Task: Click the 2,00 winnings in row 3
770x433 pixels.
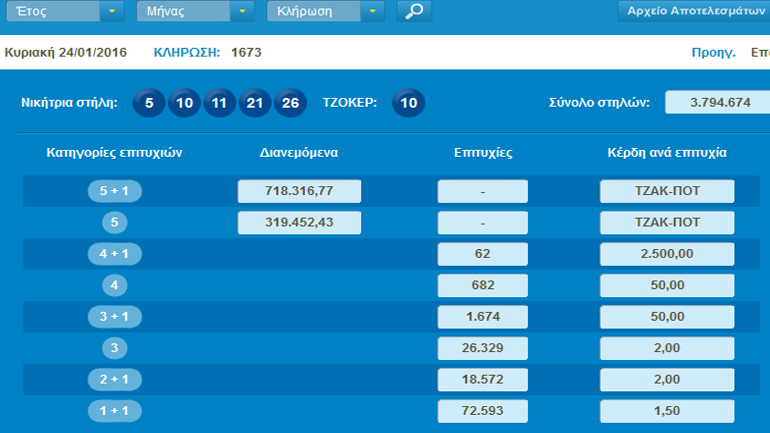Action: [x=667, y=348]
